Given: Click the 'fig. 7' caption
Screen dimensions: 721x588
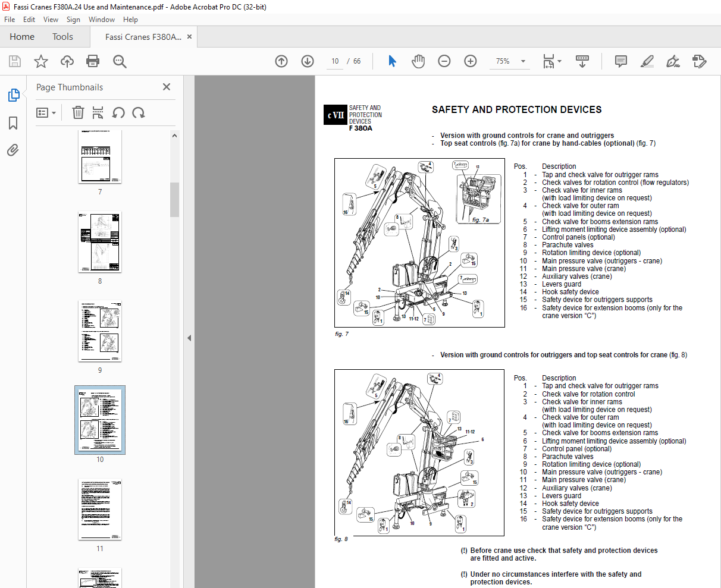Looking at the screenshot, I should pyautogui.click(x=341, y=334).
